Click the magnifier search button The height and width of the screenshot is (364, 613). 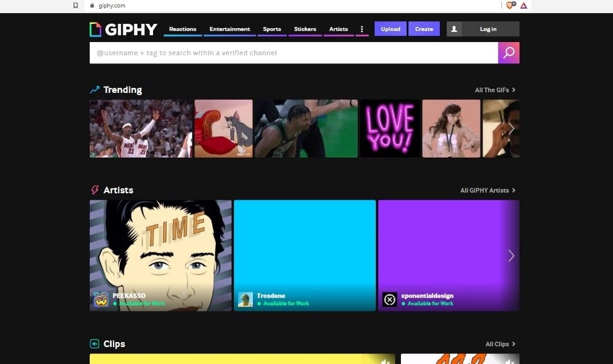(509, 53)
